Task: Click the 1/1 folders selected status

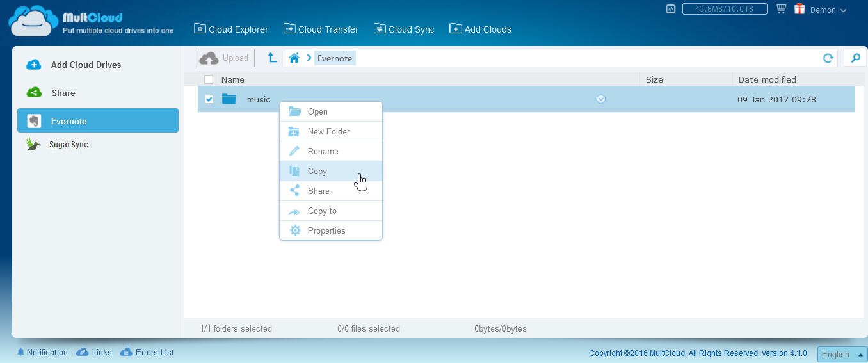Action: pyautogui.click(x=236, y=328)
